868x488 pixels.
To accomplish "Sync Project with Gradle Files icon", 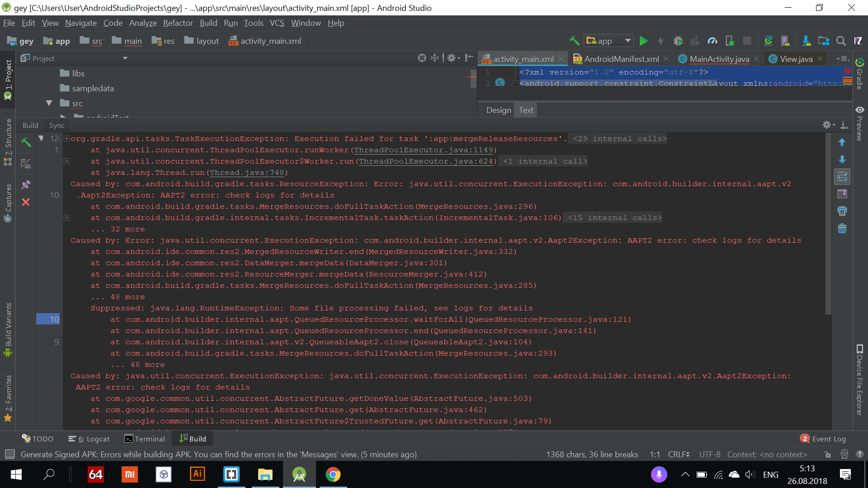I will tap(768, 41).
